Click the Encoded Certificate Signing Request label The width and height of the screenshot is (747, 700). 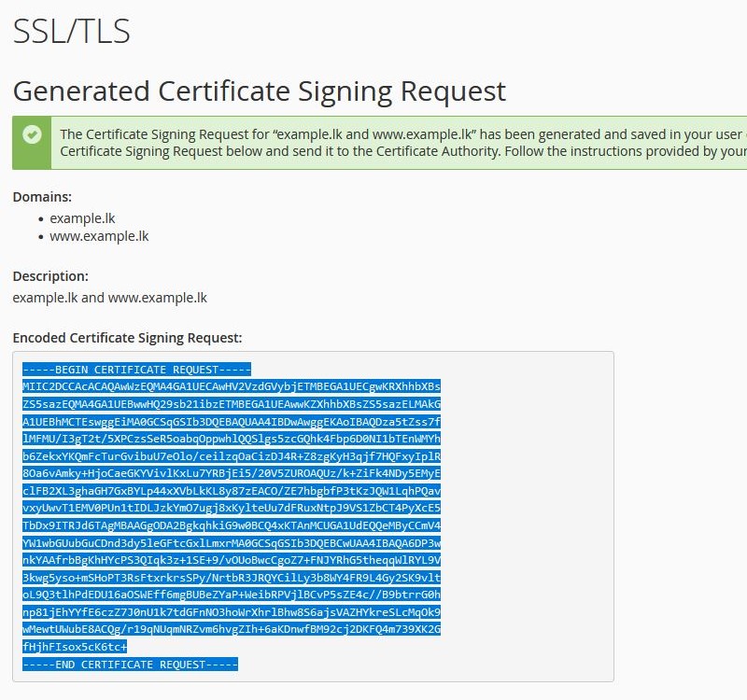coord(127,338)
